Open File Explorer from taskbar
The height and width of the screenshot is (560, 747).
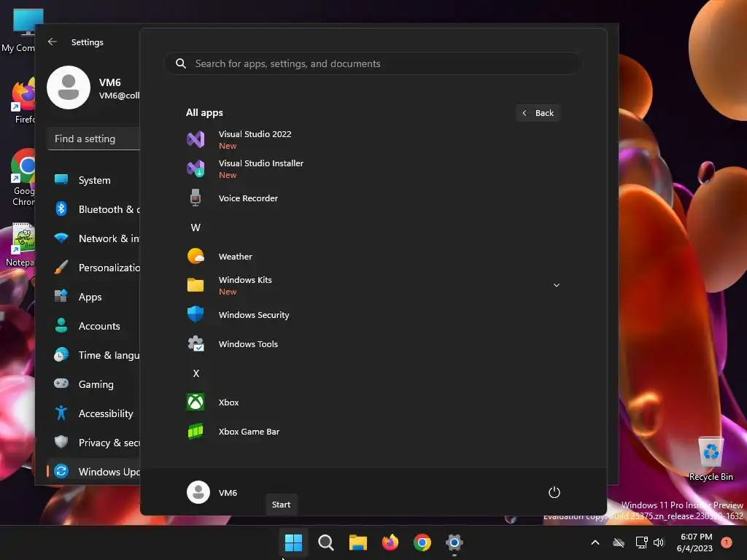point(357,542)
